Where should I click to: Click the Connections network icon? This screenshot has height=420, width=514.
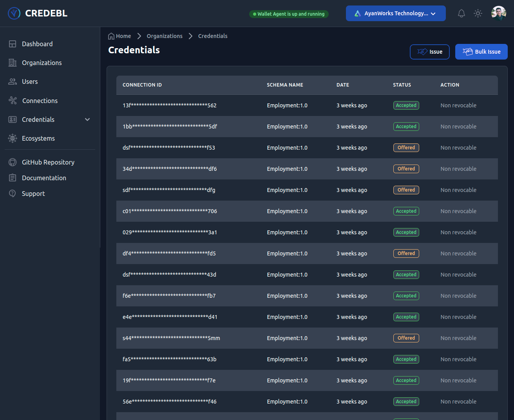click(13, 101)
